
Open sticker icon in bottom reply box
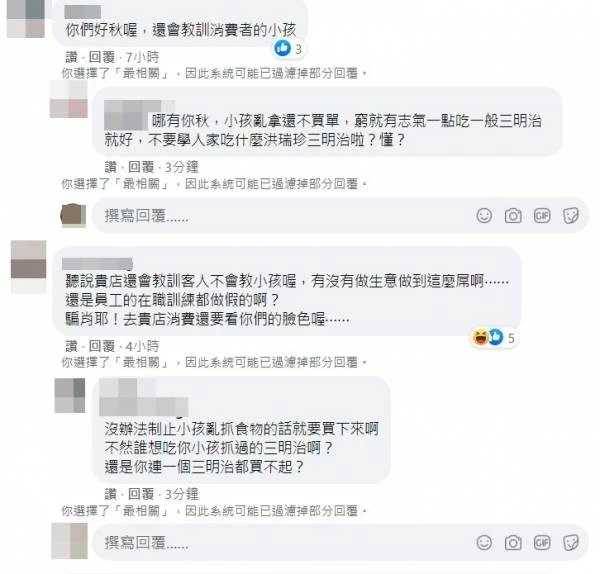coord(571,543)
